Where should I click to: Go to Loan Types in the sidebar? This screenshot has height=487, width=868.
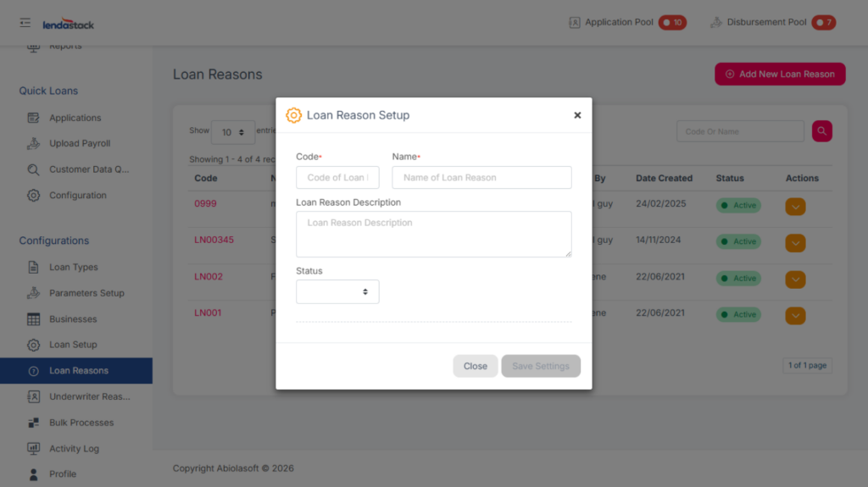point(73,268)
